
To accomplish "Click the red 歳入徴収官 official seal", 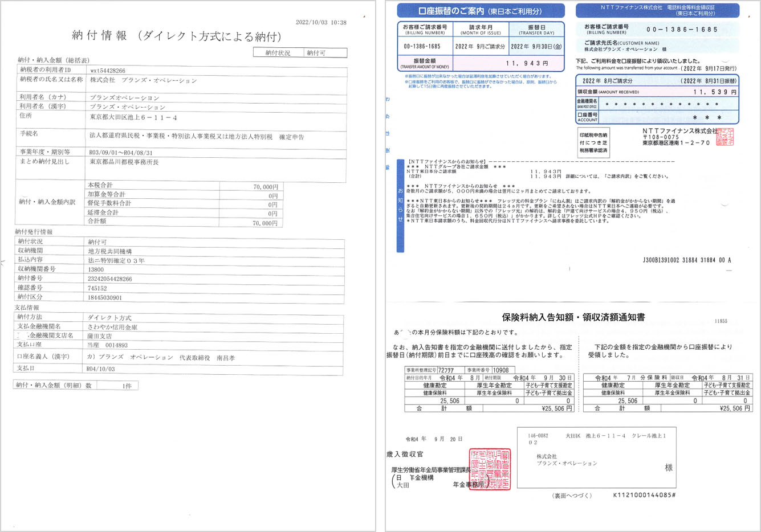I will tap(490, 469).
